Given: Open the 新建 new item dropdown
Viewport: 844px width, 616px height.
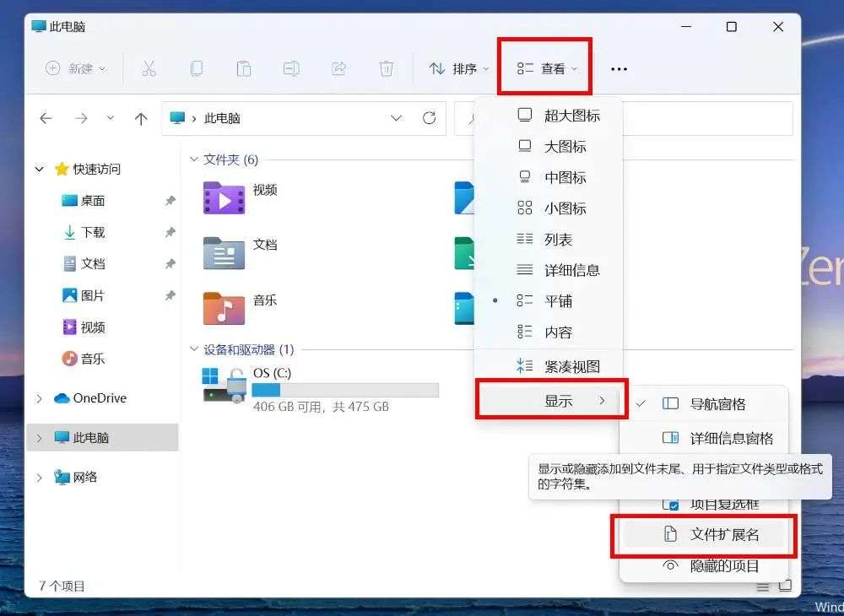Looking at the screenshot, I should 76,69.
